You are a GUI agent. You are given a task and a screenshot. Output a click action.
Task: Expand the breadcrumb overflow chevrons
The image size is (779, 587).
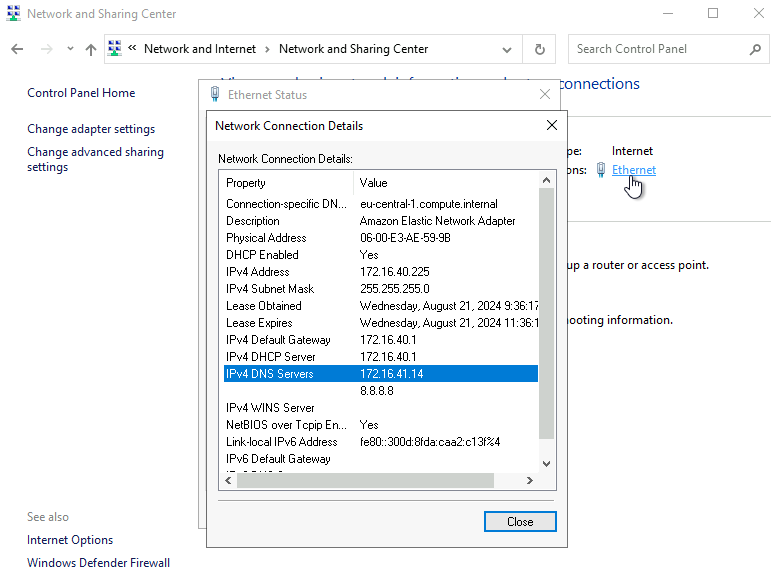coord(132,48)
